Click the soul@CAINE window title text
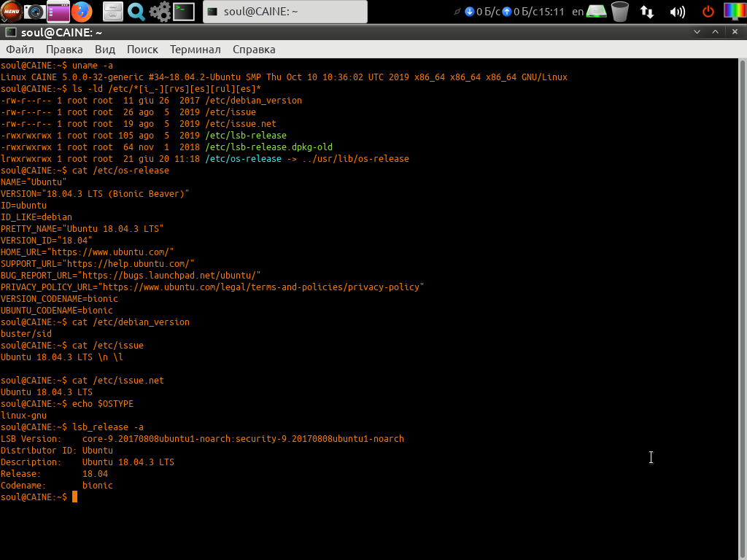This screenshot has height=560, width=747. click(61, 32)
